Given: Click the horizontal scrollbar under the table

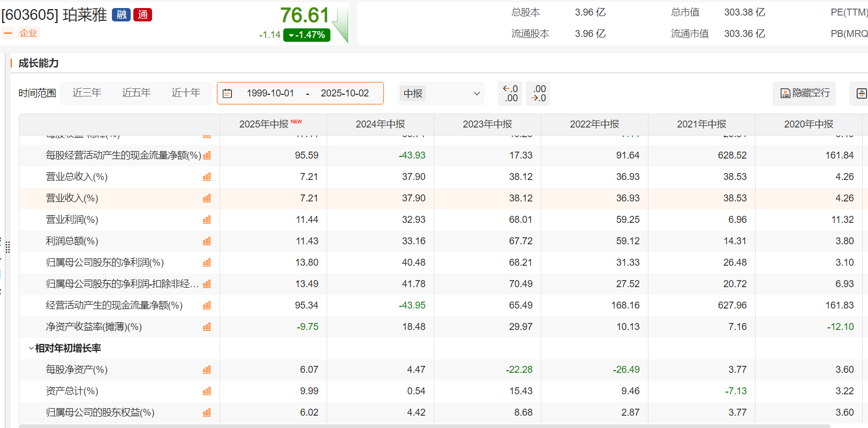Looking at the screenshot, I should pos(425,426).
